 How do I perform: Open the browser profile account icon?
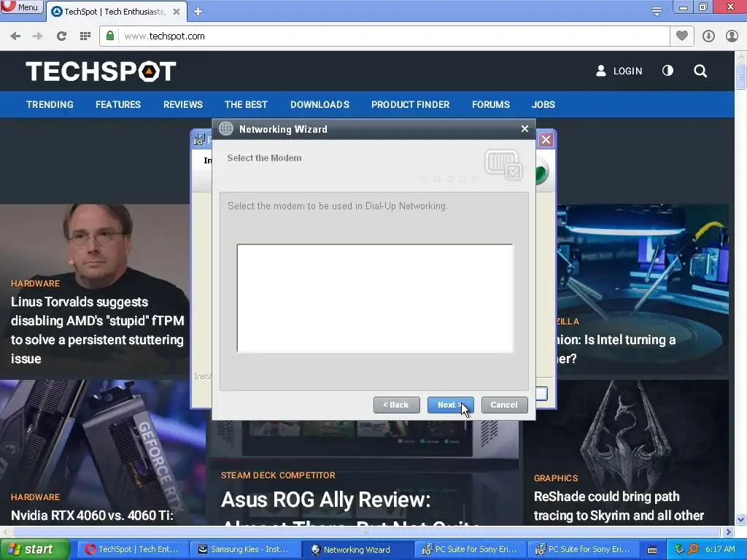click(732, 36)
